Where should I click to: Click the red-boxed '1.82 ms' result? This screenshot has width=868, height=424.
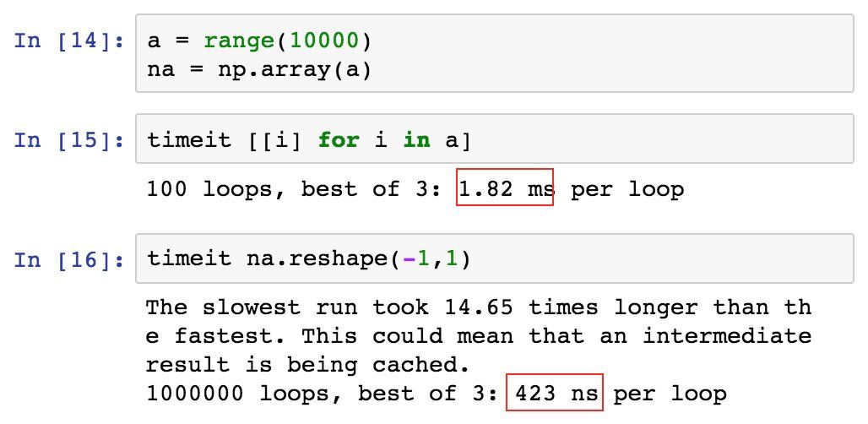(x=504, y=189)
